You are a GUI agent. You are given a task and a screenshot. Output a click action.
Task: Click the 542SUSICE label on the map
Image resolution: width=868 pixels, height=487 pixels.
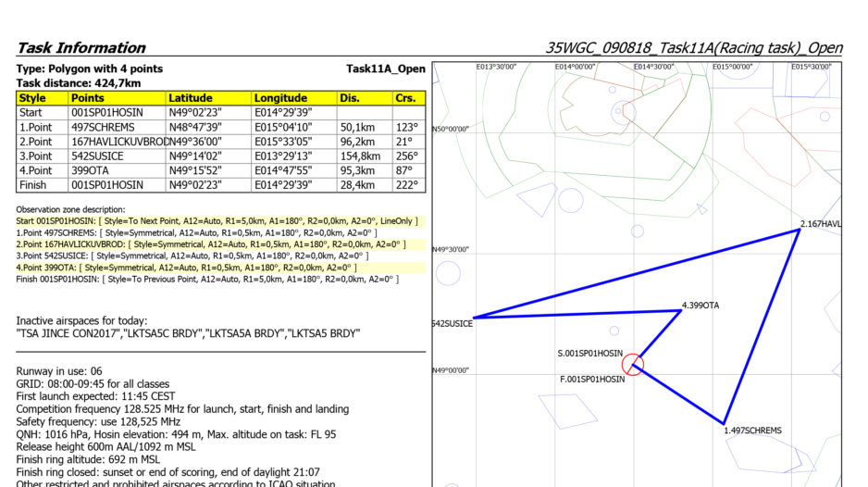coord(453,323)
